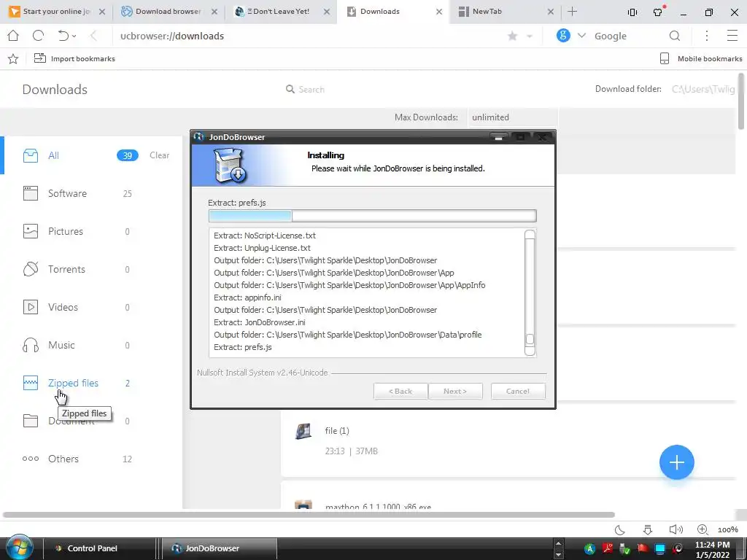
Task: Open the hamburger main menu
Action: 732,36
